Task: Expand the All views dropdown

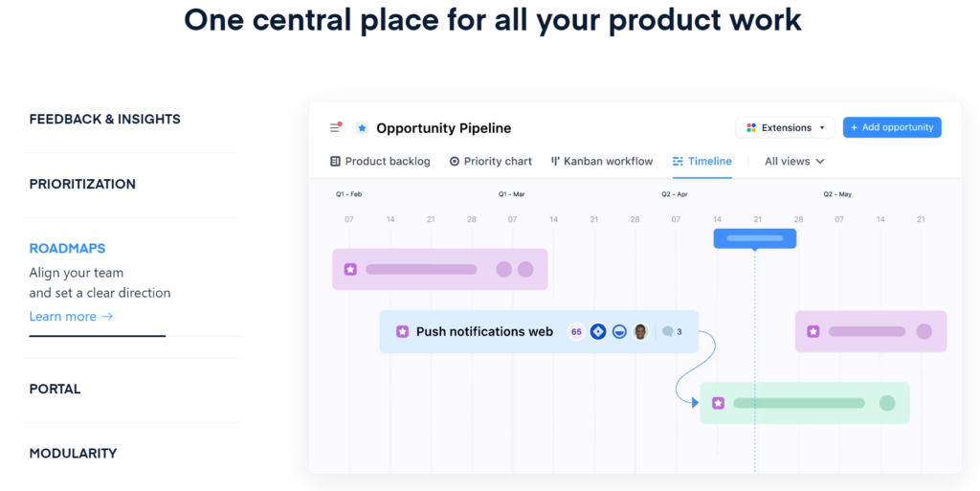Action: tap(794, 162)
